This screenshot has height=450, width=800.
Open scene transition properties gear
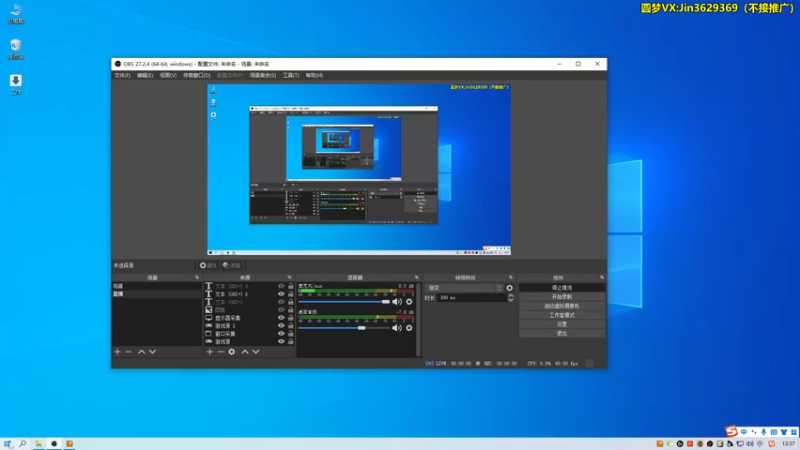[509, 288]
